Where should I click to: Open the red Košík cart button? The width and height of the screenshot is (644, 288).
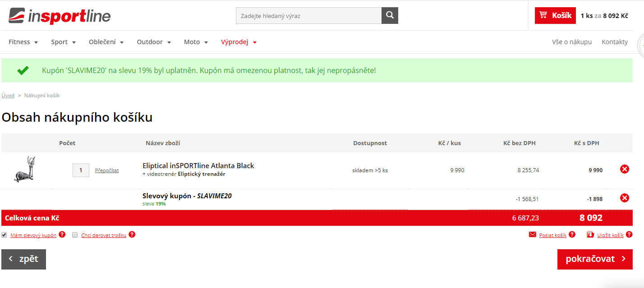(x=555, y=16)
